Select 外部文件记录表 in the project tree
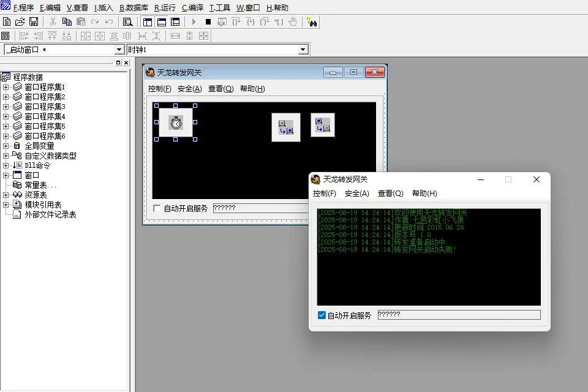The height and width of the screenshot is (392, 588). pyautogui.click(x=50, y=214)
